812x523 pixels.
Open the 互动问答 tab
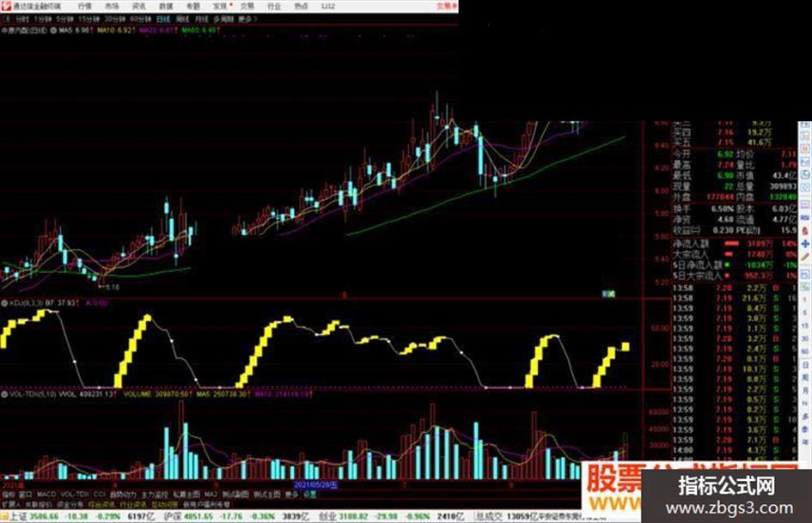[165, 504]
